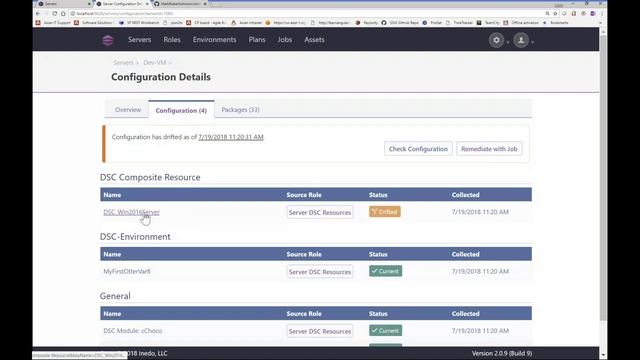The image size is (640, 360).
Task: Open the DSC_Win2016Server link
Action: (131, 212)
